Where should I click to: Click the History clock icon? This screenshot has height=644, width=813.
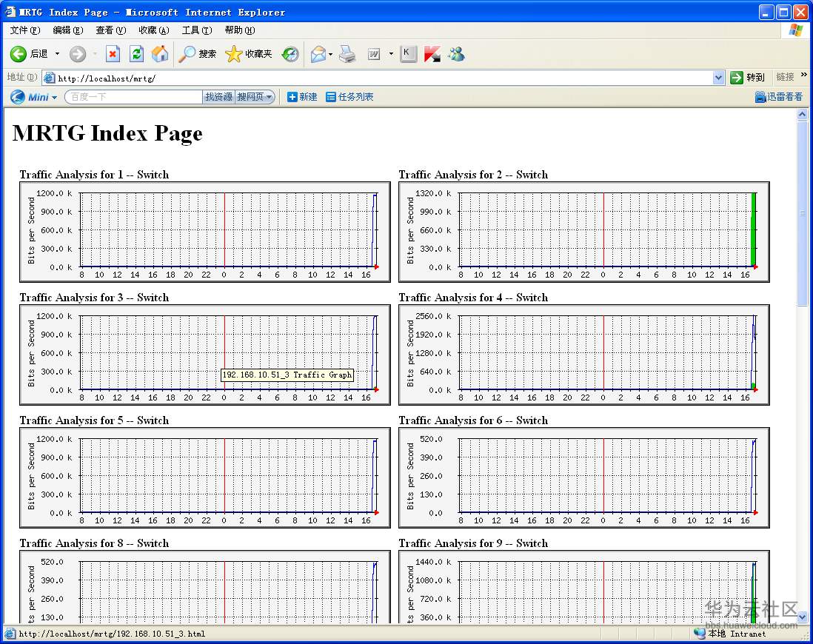[290, 54]
